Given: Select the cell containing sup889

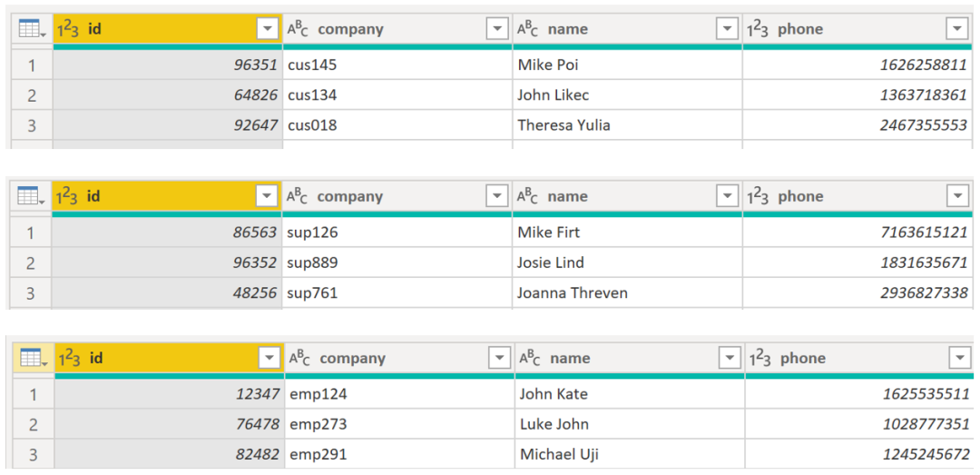Looking at the screenshot, I should tap(397, 262).
